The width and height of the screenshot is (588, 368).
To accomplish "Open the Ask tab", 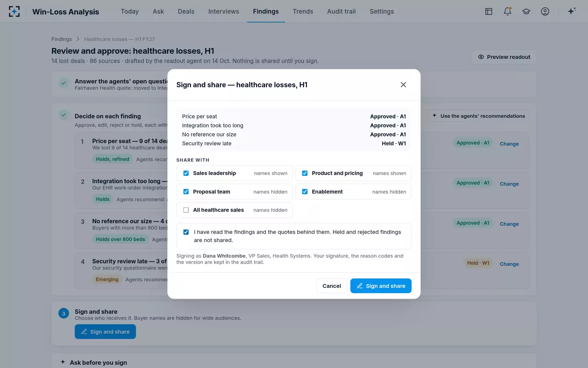I will coord(158,11).
